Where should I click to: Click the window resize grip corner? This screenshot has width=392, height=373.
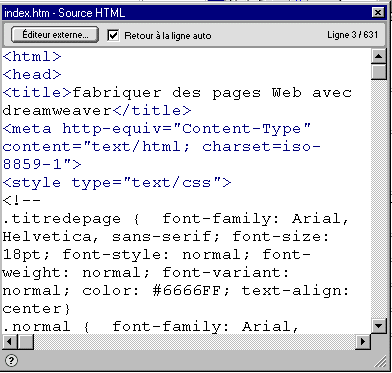[379, 361]
